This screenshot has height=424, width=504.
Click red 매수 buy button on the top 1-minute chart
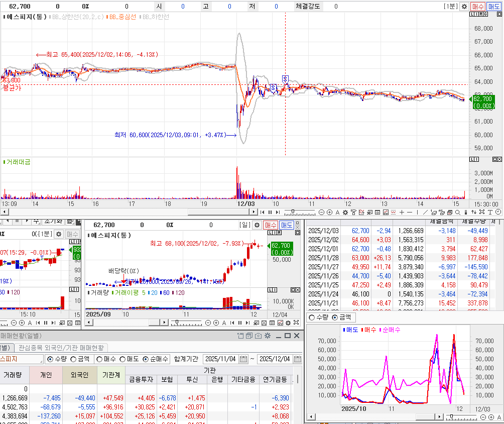477,7
